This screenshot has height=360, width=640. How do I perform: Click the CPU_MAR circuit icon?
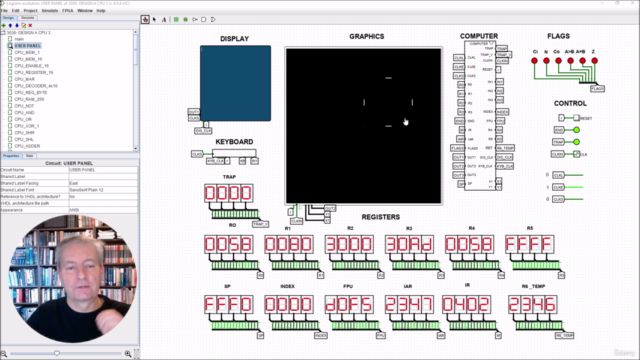pos(10,79)
